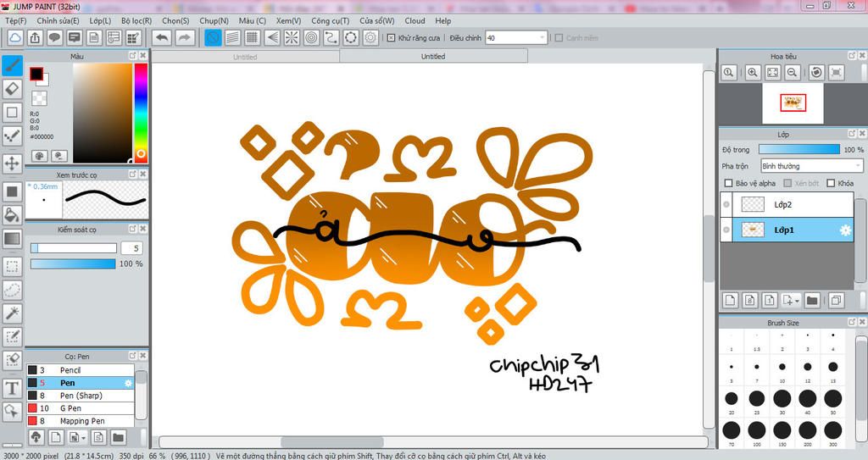This screenshot has height=460, width=868.
Task: Open the Lớp(L) menu
Action: [x=100, y=20]
